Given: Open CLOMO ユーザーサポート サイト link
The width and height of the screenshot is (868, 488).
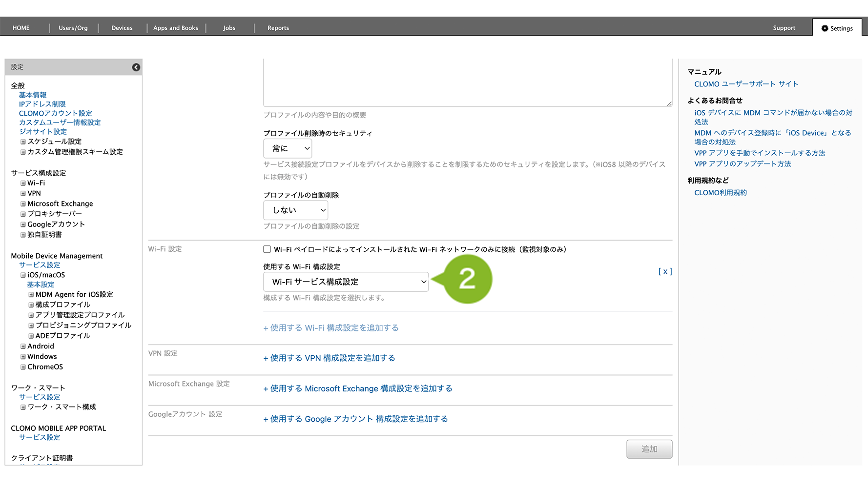Looking at the screenshot, I should [x=746, y=84].
